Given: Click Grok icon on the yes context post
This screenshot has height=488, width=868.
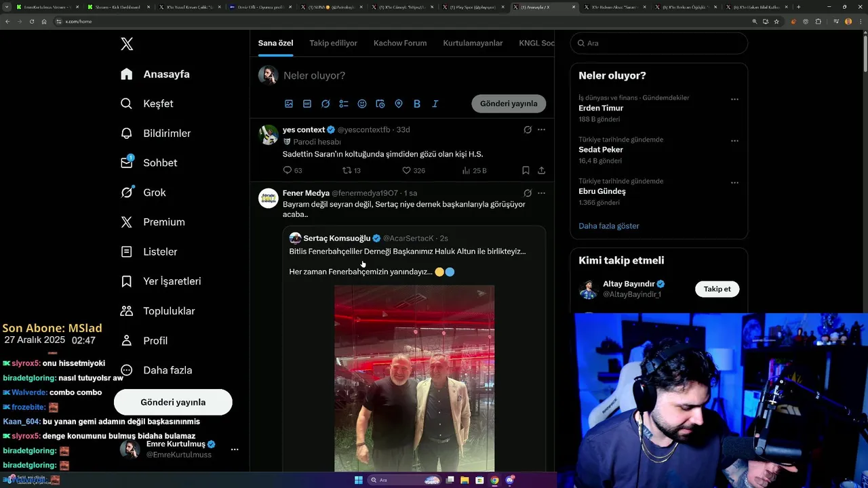Looking at the screenshot, I should (528, 129).
